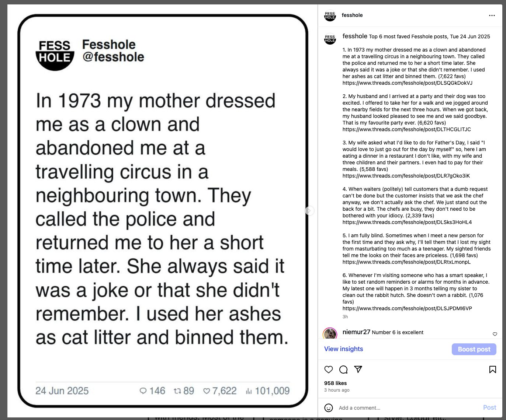Screen dimensions: 506x420
Task: Click the Boost post button
Action: (474, 349)
